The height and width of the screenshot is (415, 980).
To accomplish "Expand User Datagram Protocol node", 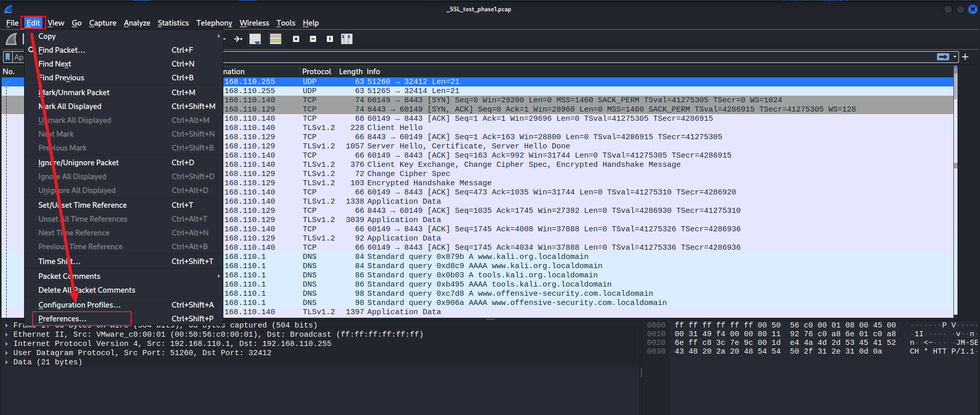I will [x=7, y=353].
